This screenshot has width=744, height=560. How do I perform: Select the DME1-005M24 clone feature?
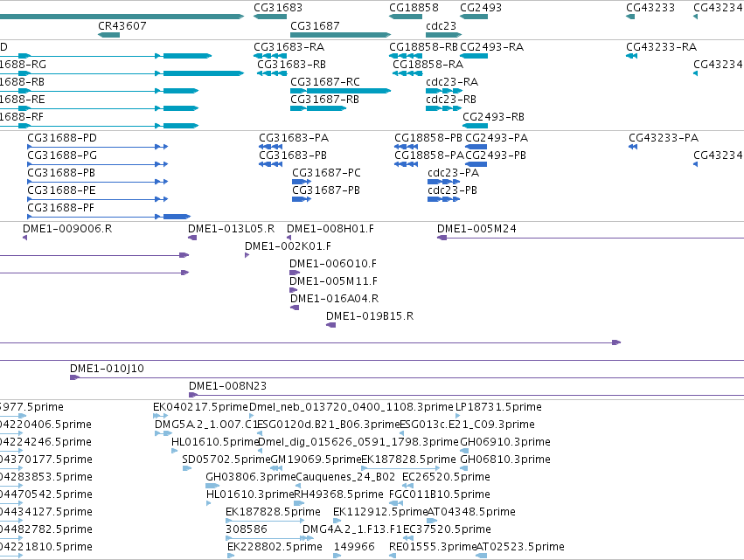[x=590, y=238]
